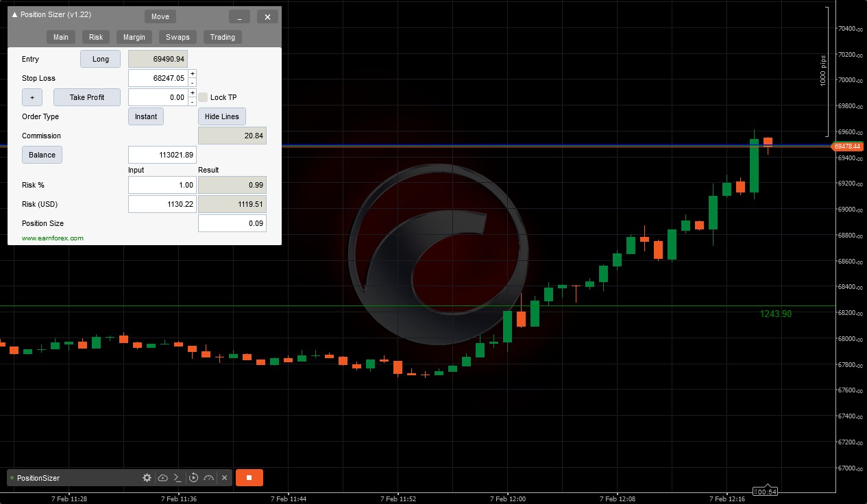Screen dimensions: 867x504
Task: Collapse the Position Sizer panel triangle
Action: click(15, 14)
